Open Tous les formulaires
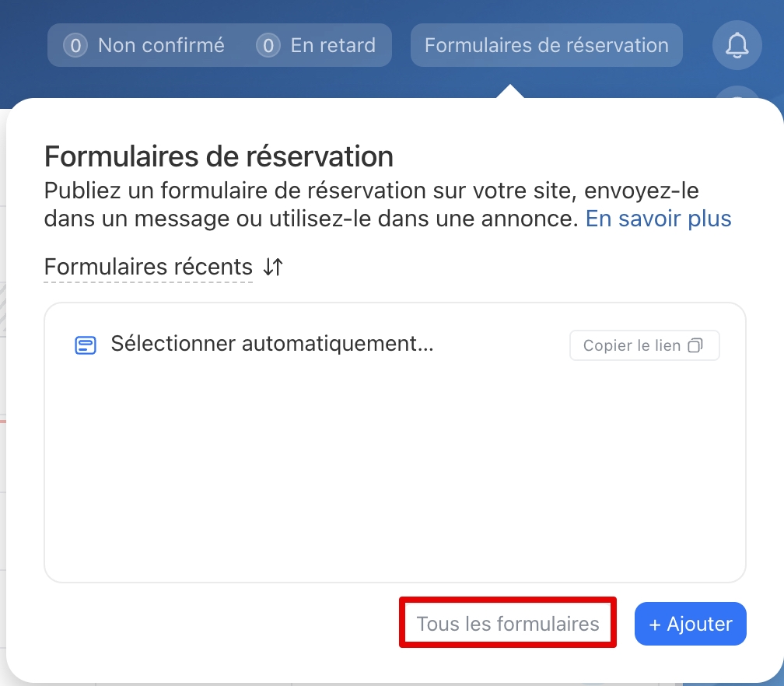 click(x=508, y=623)
